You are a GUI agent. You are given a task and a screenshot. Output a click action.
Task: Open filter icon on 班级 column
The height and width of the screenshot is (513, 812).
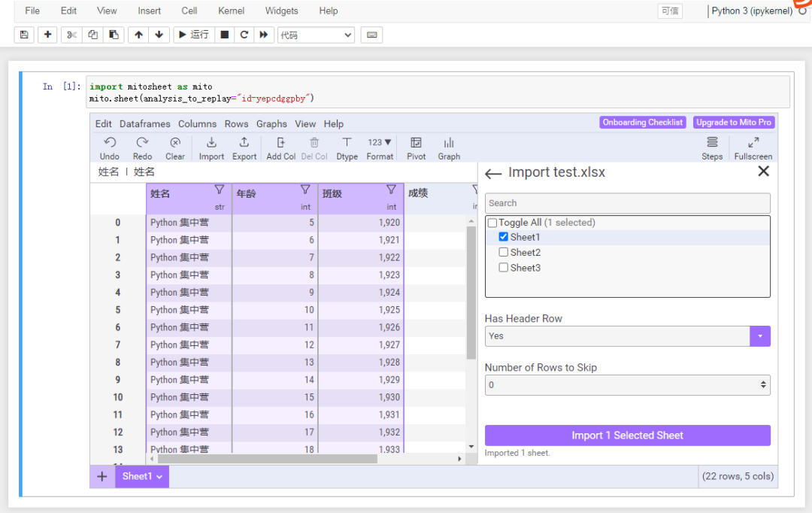392,190
